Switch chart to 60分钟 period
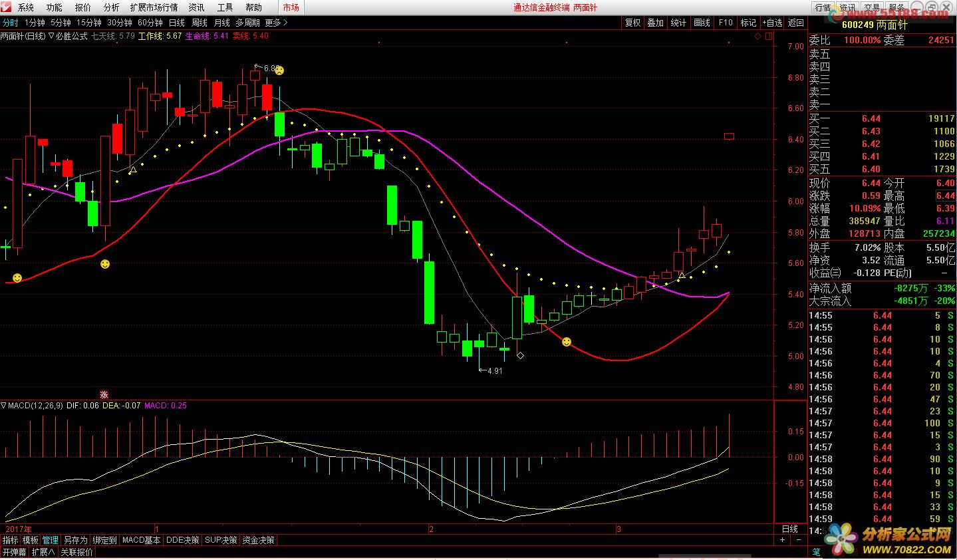The width and height of the screenshot is (957, 560). 150,23
